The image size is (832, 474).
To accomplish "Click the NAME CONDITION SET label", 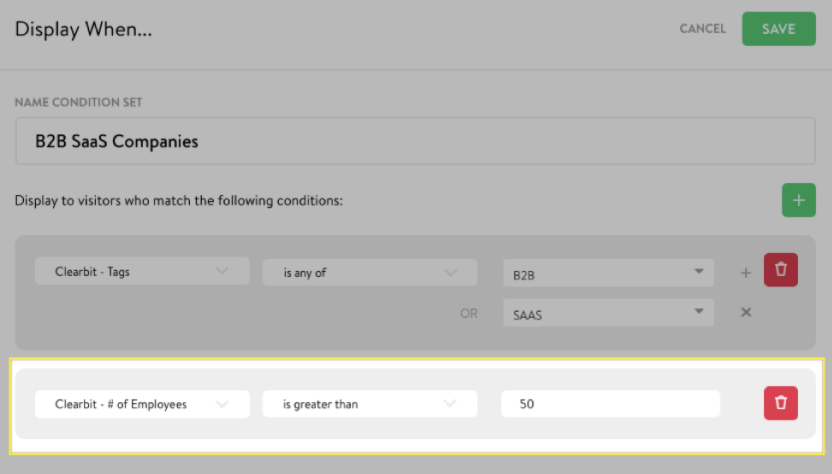I will coord(79,102).
